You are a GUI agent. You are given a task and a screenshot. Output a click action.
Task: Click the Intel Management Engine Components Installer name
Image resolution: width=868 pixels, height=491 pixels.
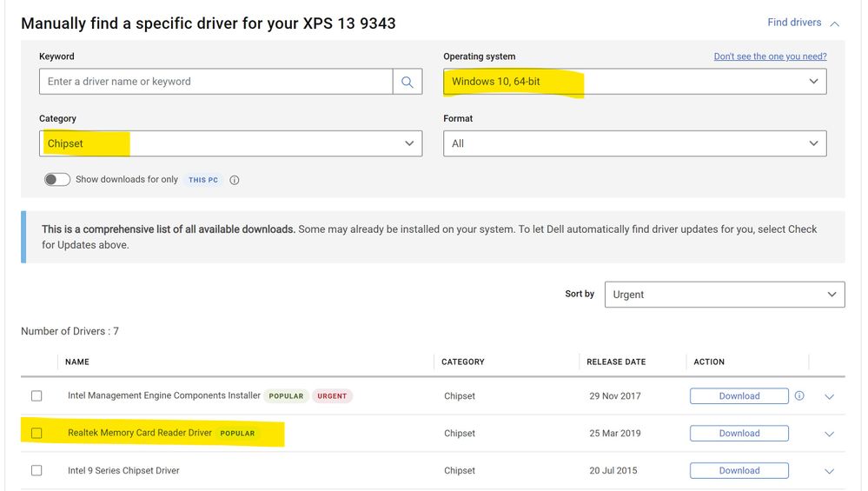tap(164, 395)
